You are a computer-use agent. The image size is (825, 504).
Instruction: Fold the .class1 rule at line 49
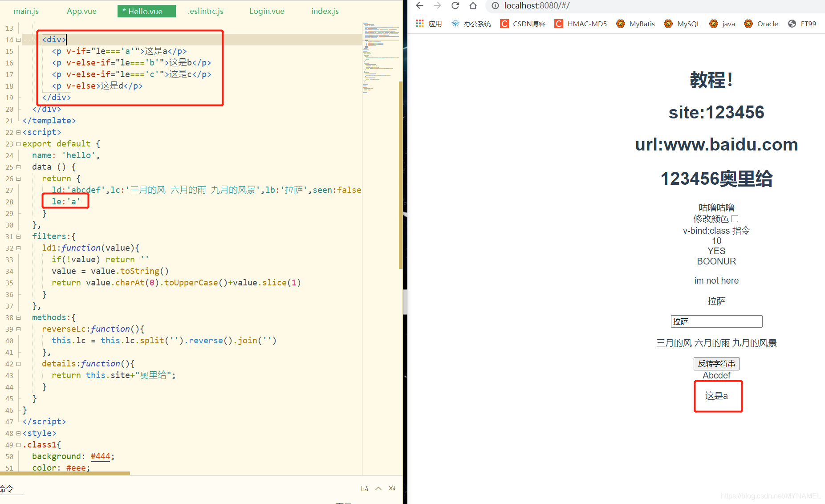(18, 445)
